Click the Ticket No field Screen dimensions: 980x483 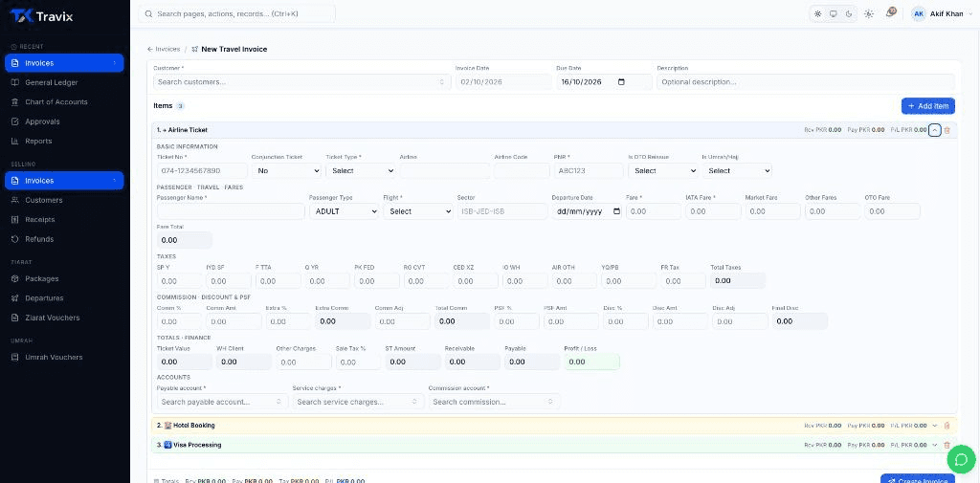point(202,170)
